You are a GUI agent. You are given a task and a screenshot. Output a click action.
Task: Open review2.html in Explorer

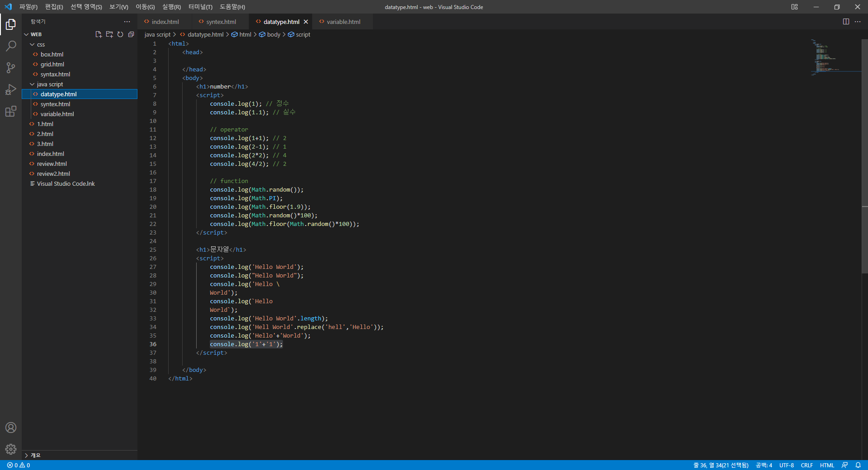point(80,174)
